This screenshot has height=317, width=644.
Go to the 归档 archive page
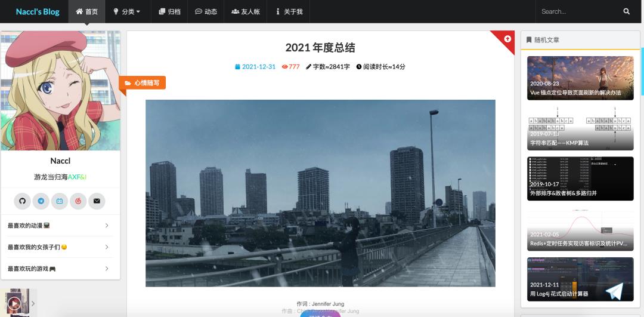(169, 11)
